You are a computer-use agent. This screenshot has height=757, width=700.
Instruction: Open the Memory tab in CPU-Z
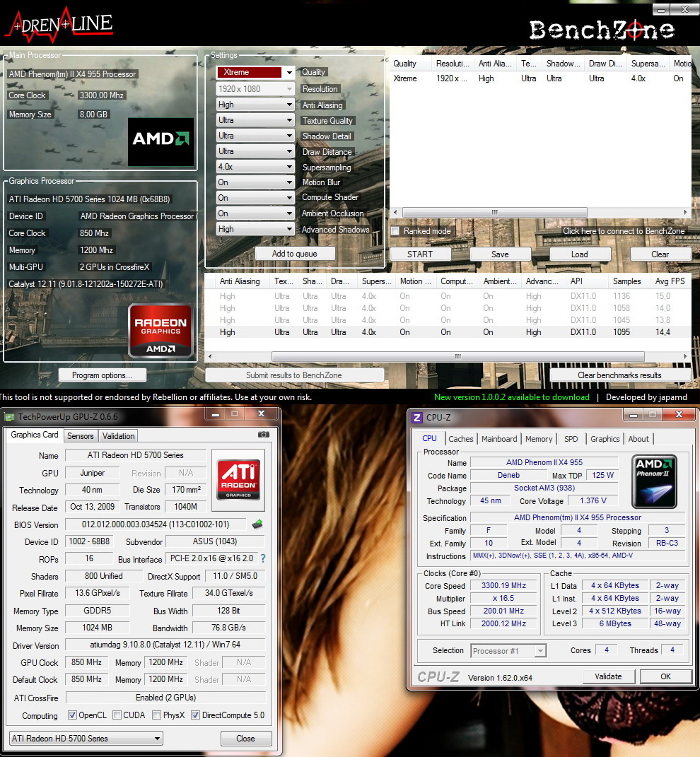539,439
